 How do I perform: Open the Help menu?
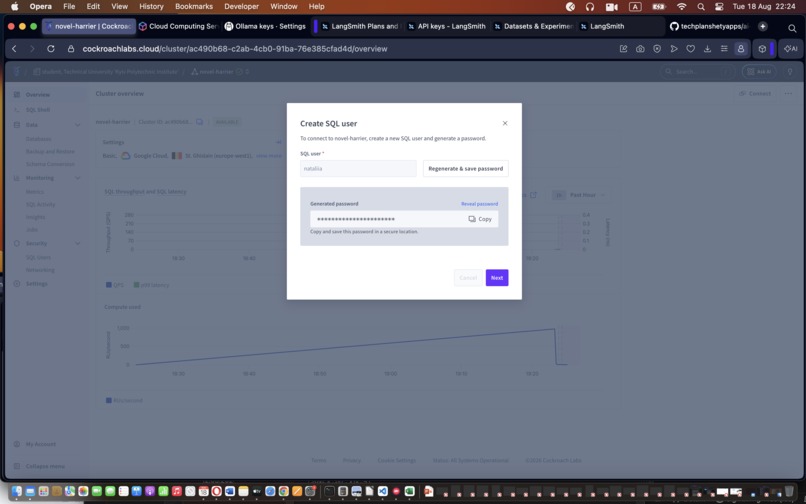click(x=317, y=7)
